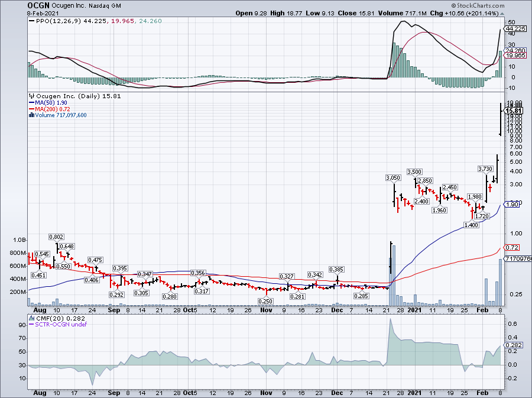Click the 2.450 price label
Screen dimensions: 532x398
pos(450,187)
